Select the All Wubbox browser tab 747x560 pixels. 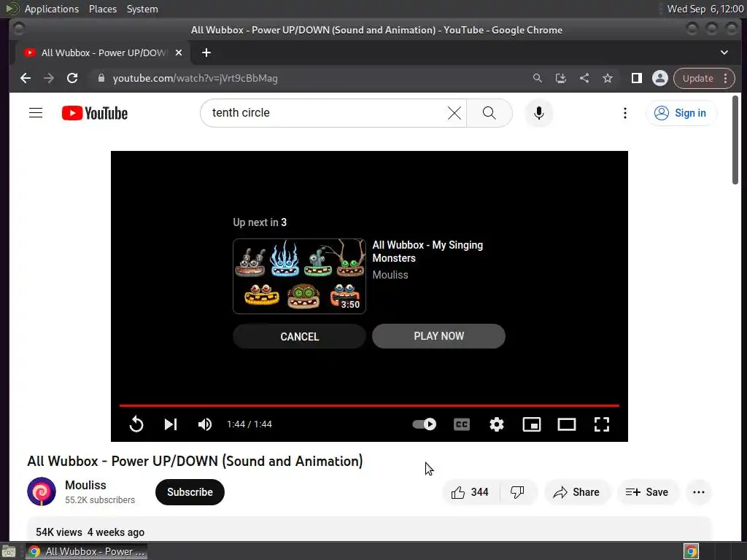point(102,52)
